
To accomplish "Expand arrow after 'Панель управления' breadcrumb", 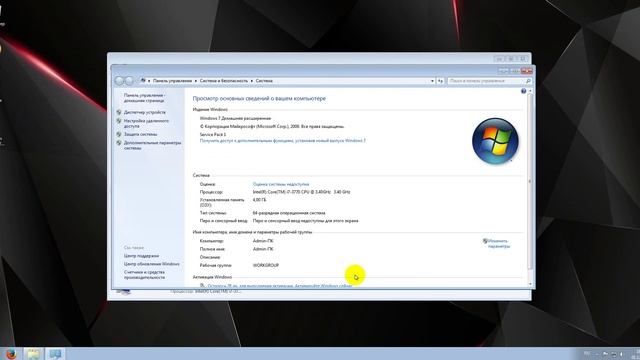I will tap(196, 81).
